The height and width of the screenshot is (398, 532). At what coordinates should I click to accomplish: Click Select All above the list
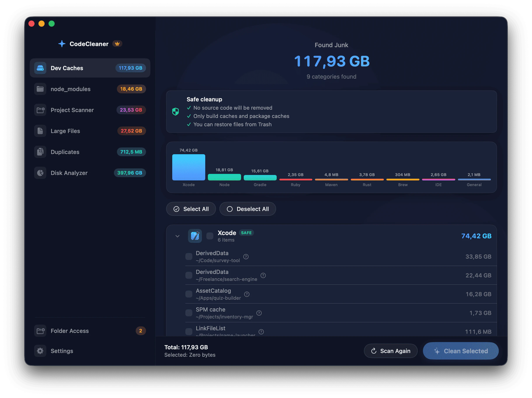click(x=191, y=209)
